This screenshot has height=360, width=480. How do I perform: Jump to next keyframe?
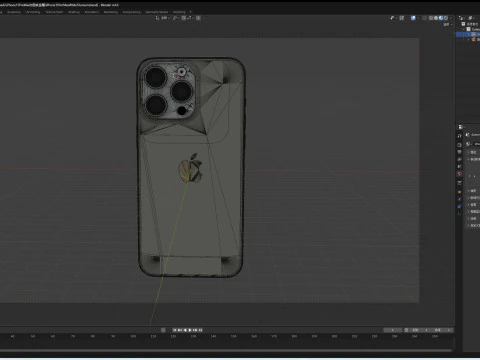click(x=195, y=330)
